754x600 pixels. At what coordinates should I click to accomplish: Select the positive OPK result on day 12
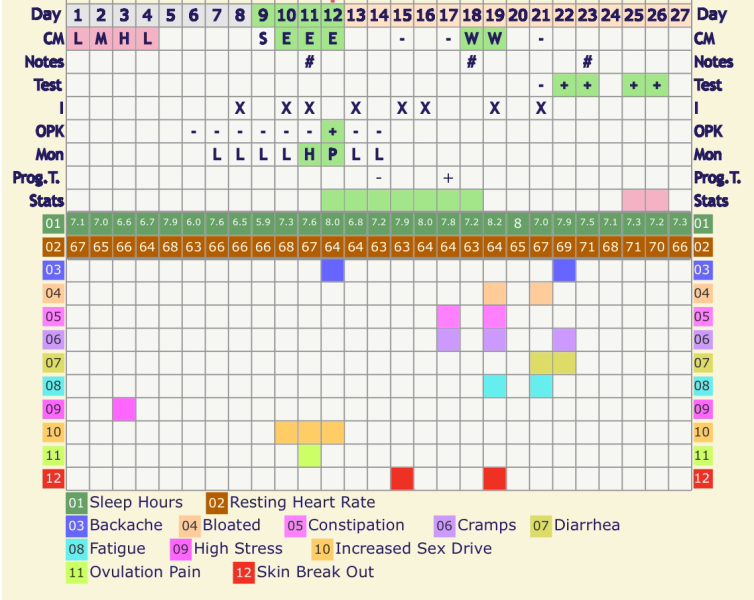pyautogui.click(x=333, y=131)
